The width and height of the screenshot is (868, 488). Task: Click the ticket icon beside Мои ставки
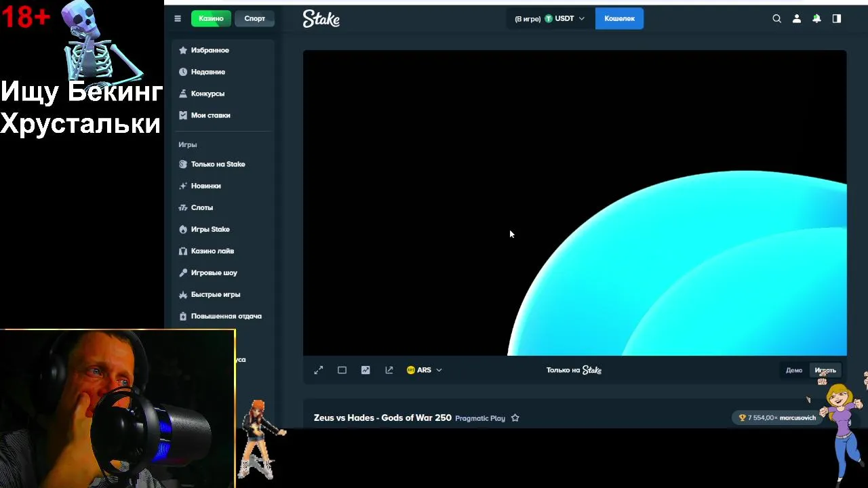tap(183, 115)
